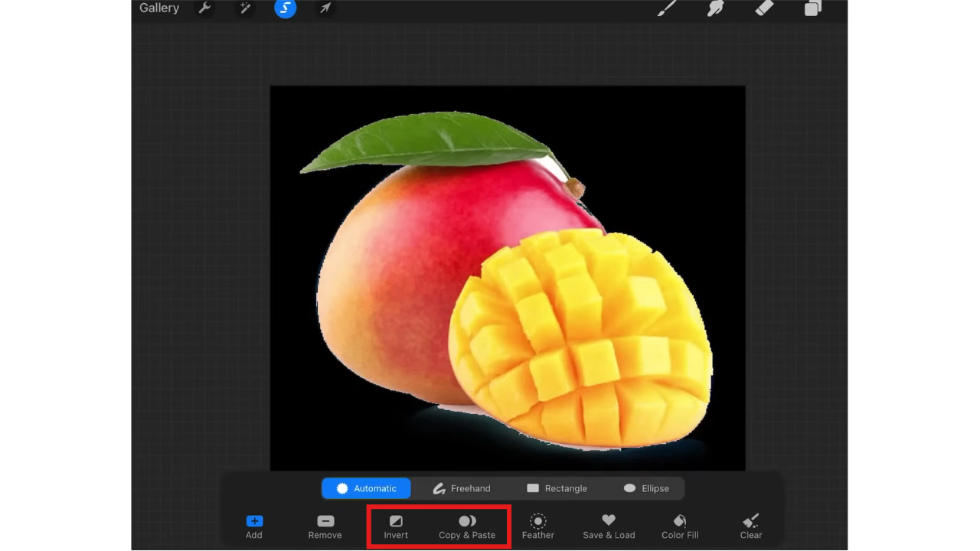Tap Remove from selection
This screenshot has width=980, height=551.
pos(325,527)
